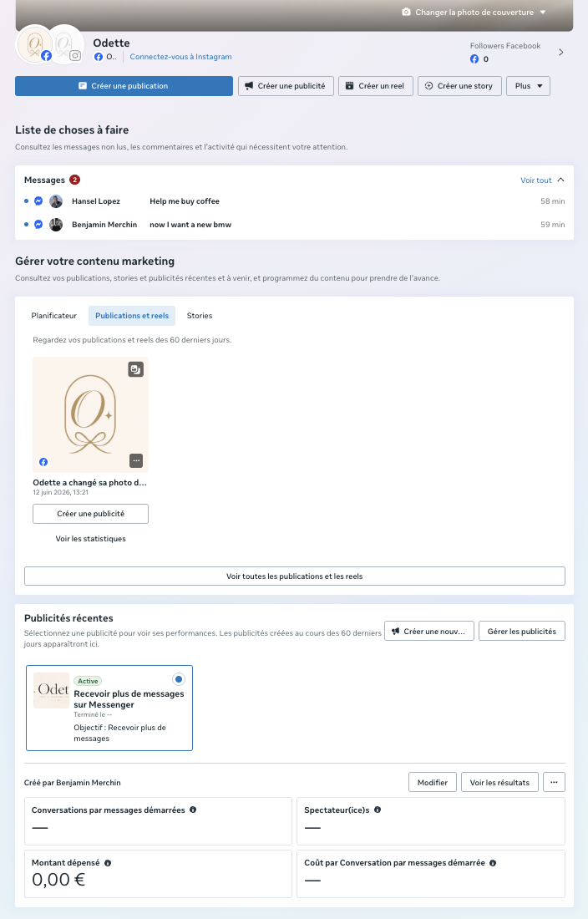588x919 pixels.
Task: Open message 'now I want a new bmw'
Action: point(190,225)
